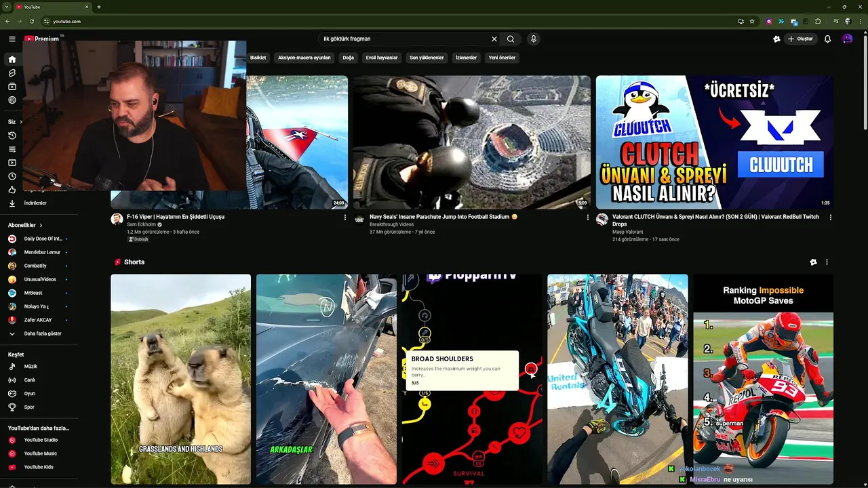Bookmark page with star icon
This screenshot has height=488, width=868.
click(752, 21)
